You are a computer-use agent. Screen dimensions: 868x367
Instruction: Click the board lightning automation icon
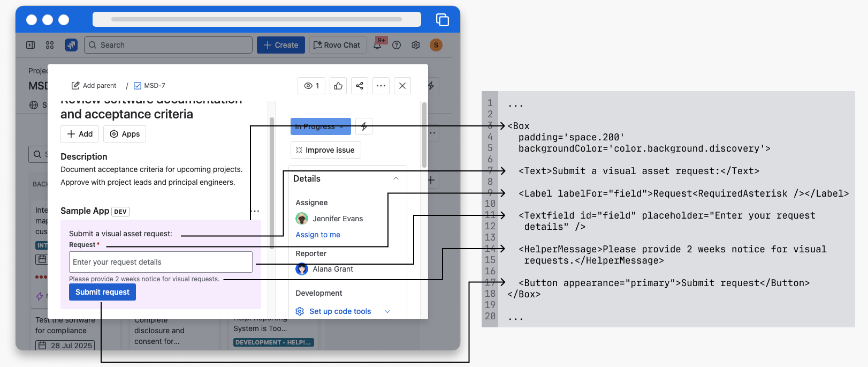431,86
